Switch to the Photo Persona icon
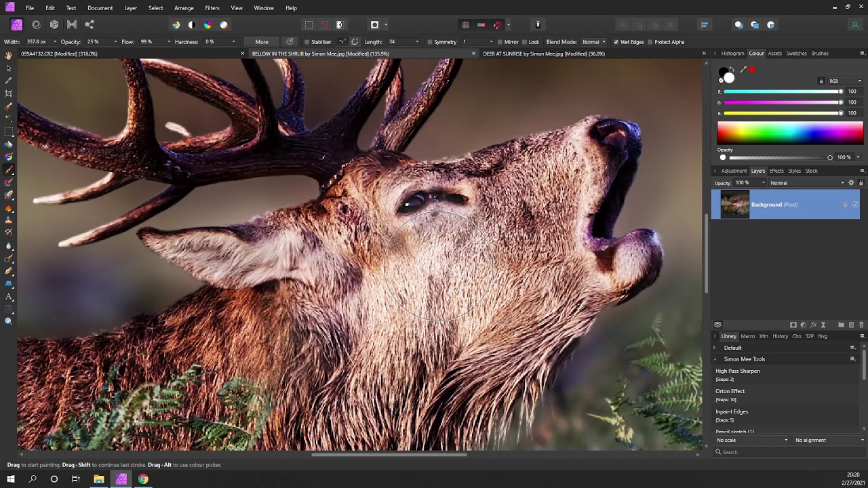 click(x=17, y=24)
